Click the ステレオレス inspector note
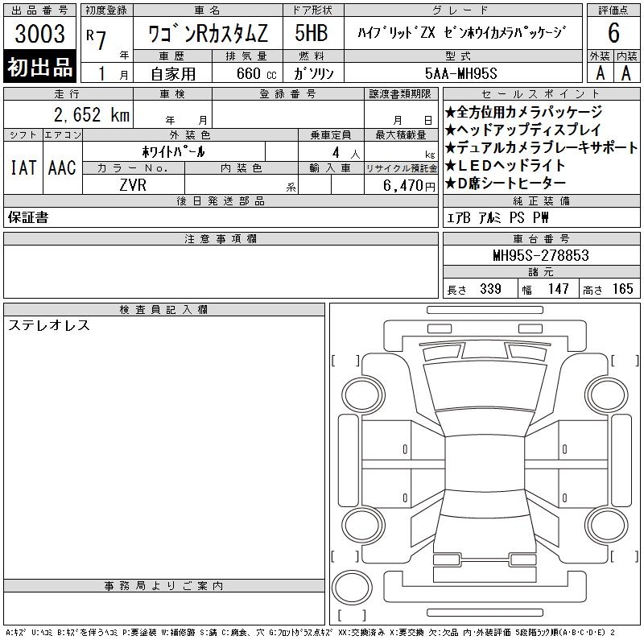 49,326
